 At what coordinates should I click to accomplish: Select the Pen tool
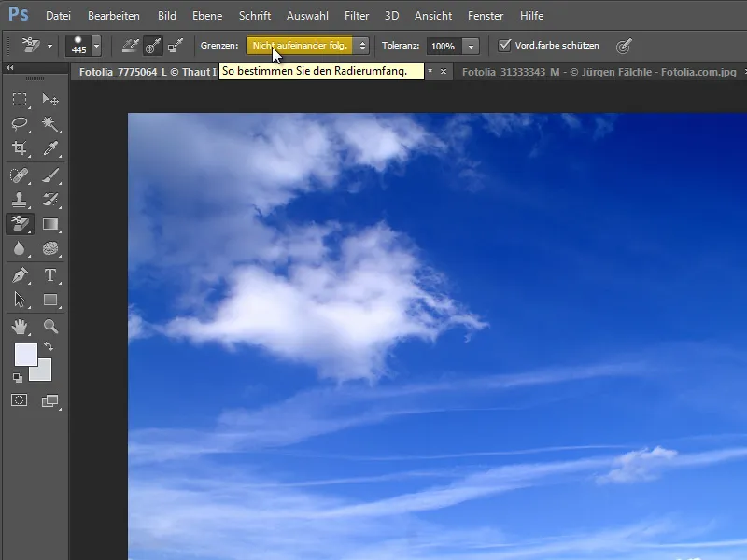point(20,275)
